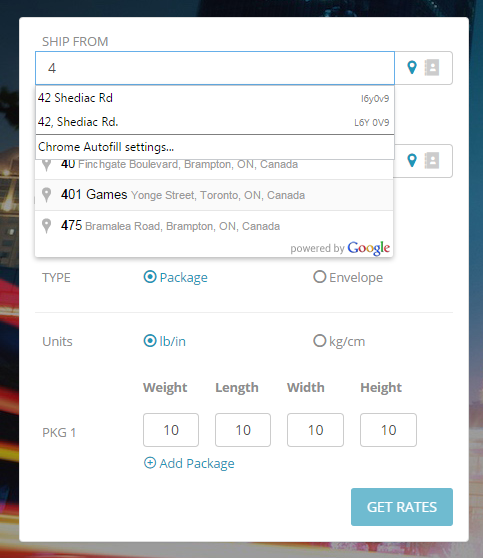Click map pin next to 475 Bramalea Road
This screenshot has width=483, height=558.
46,226
